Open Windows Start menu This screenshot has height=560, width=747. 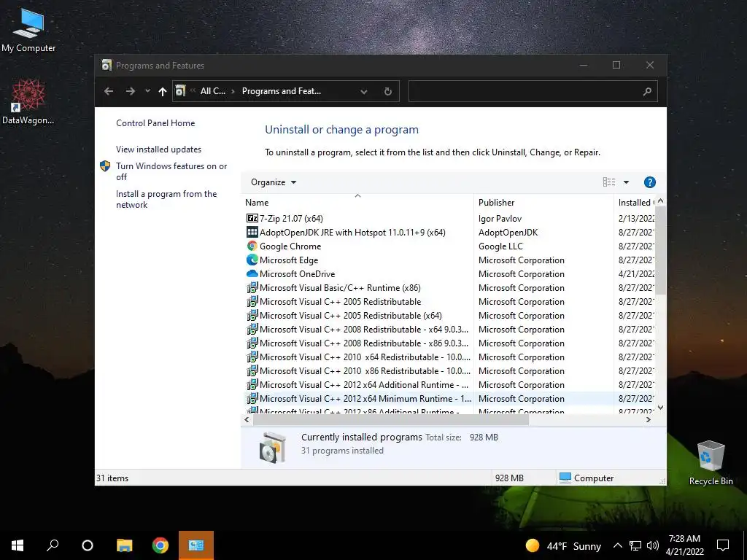(x=18, y=545)
